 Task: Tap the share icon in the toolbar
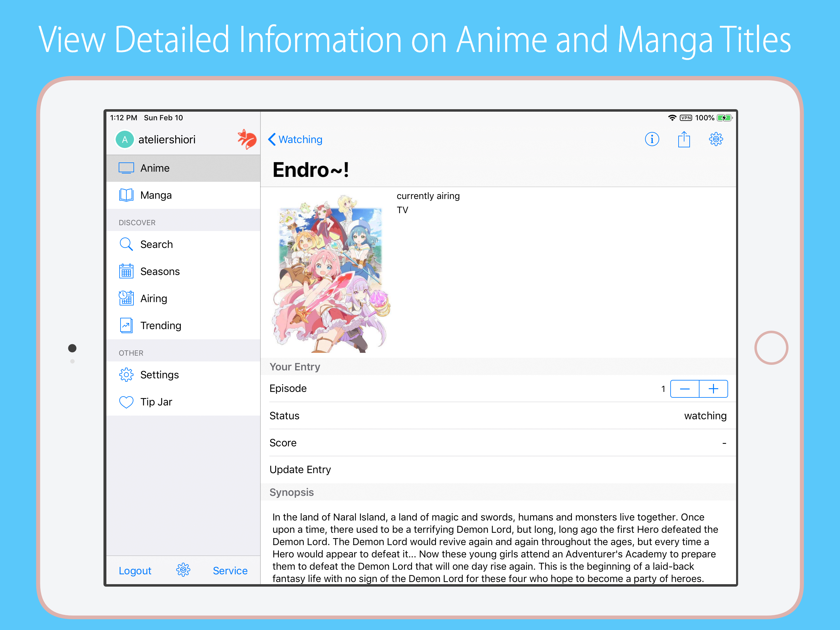point(684,139)
